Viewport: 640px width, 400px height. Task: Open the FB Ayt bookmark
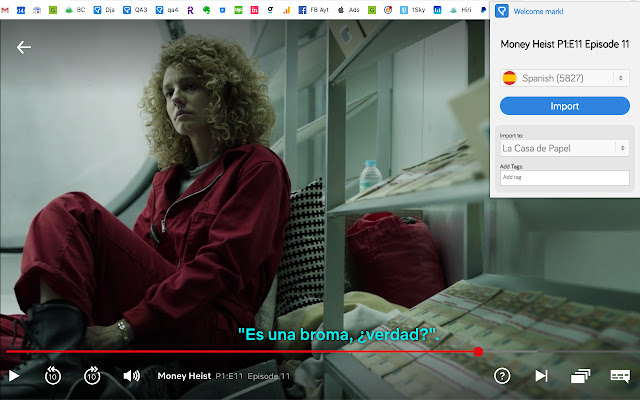pyautogui.click(x=315, y=10)
